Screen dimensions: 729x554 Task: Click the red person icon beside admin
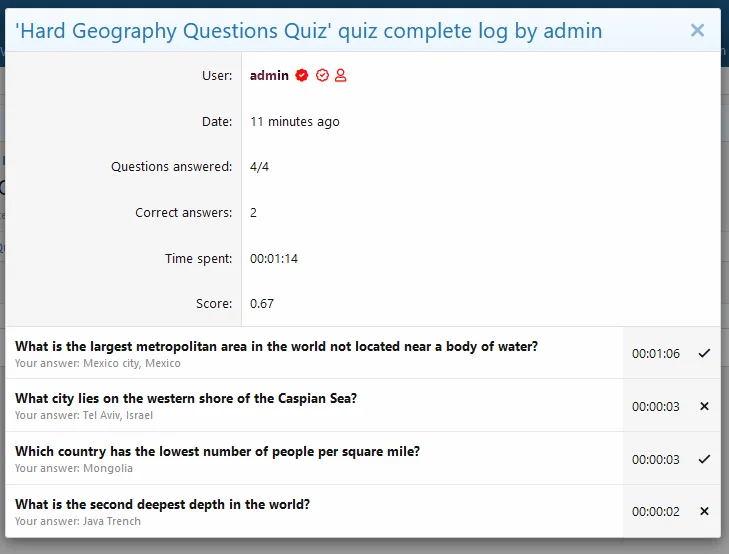(341, 76)
